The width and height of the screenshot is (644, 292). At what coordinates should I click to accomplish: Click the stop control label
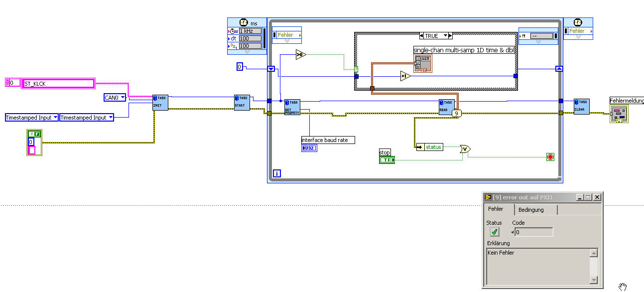coord(385,152)
